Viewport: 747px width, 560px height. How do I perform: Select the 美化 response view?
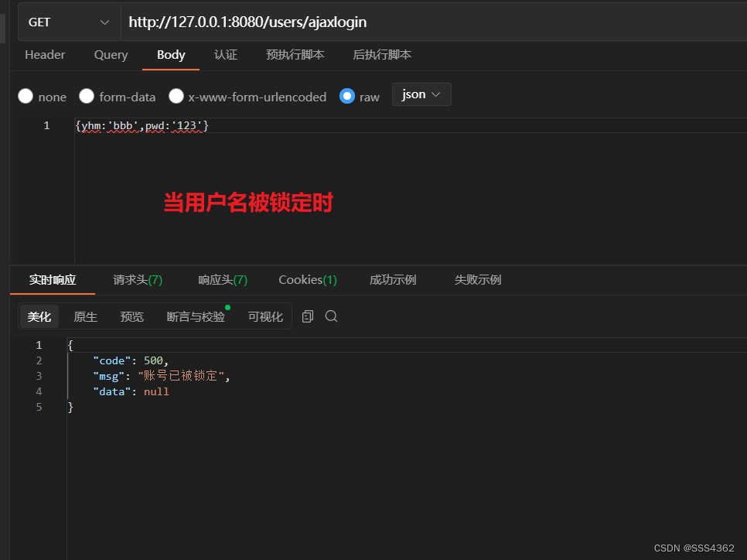39,316
